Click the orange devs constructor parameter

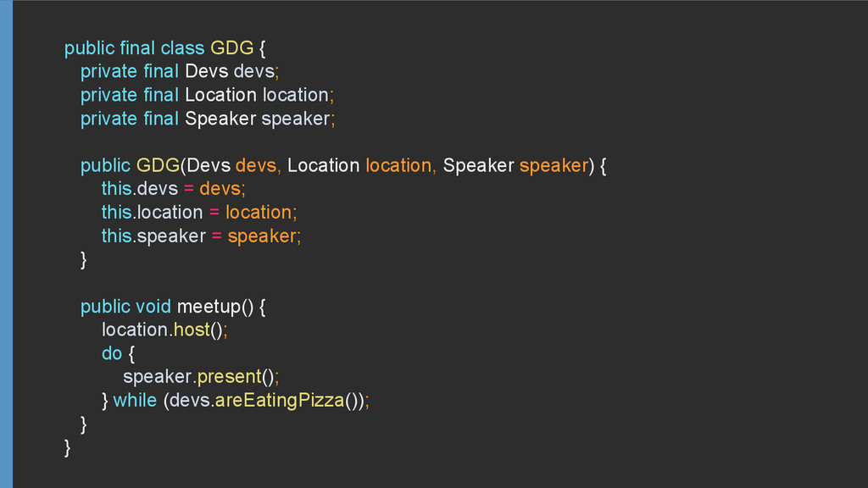tap(256, 165)
